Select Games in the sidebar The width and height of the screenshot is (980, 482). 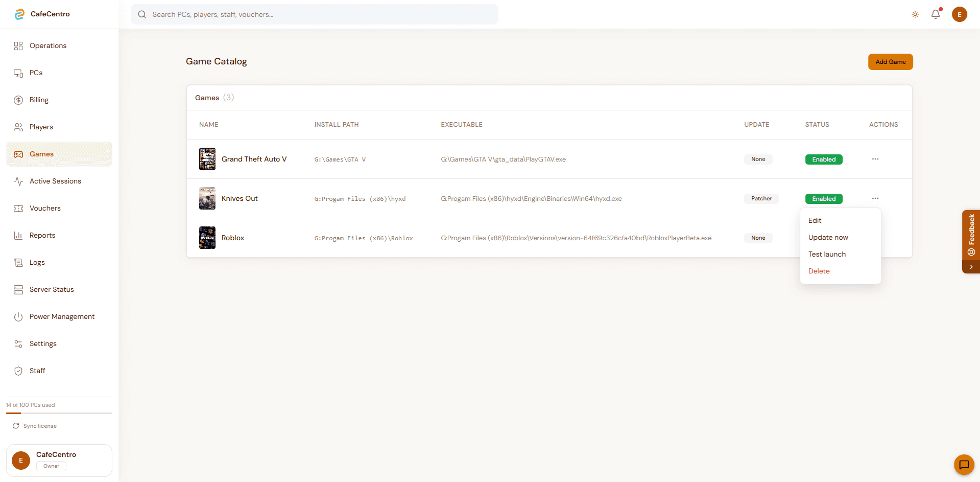pyautogui.click(x=59, y=154)
